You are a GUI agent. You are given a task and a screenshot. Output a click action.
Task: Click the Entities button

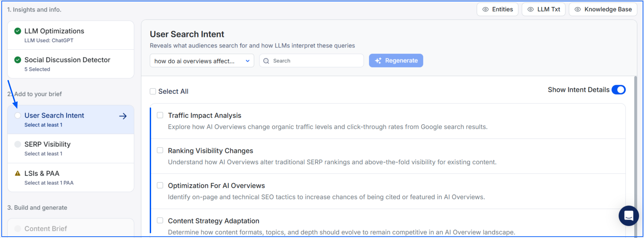click(498, 9)
